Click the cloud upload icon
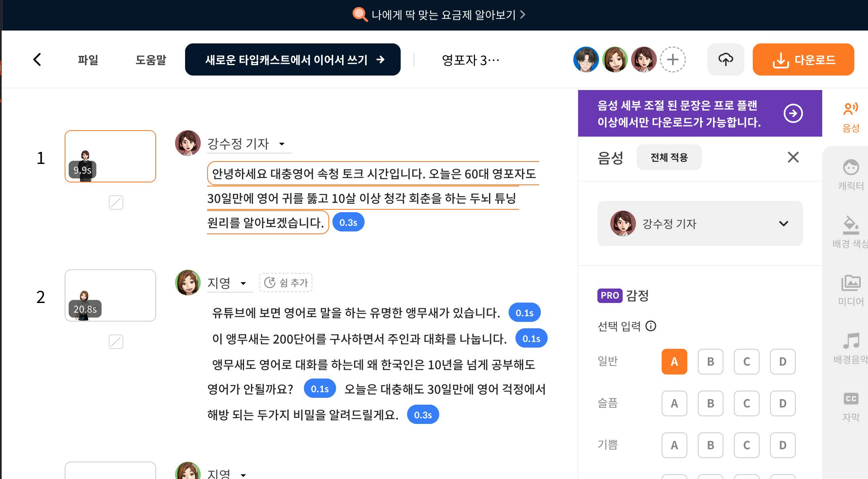 pyautogui.click(x=725, y=59)
